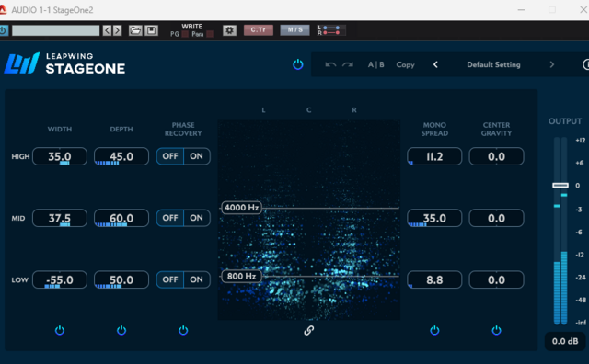Toggle the M/S host button
This screenshot has width=589, height=364.
pos(294,30)
